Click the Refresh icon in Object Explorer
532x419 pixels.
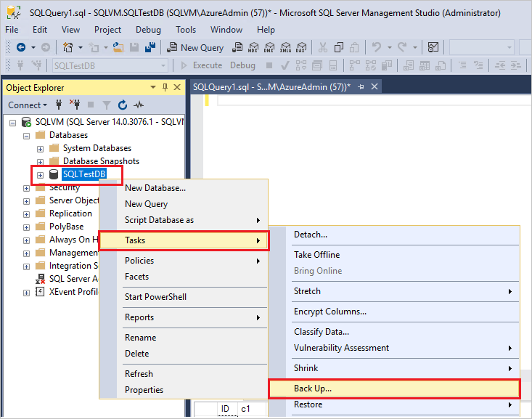123,105
